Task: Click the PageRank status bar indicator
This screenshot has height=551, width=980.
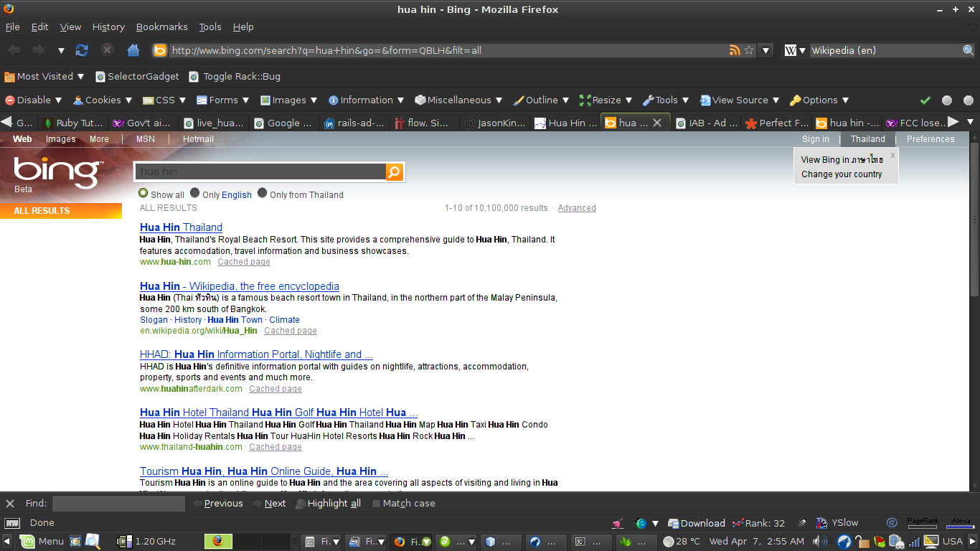Action: tap(923, 522)
